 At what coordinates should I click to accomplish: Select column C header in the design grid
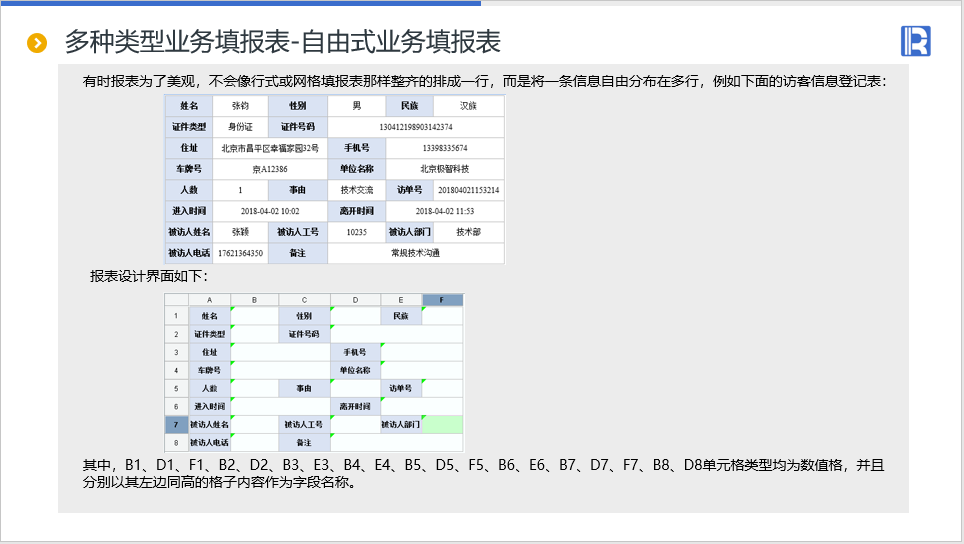tap(304, 300)
